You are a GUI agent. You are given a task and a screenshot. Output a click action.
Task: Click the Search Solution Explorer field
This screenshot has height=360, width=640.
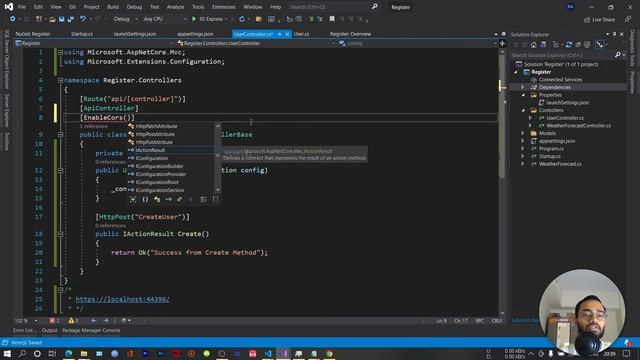click(562, 55)
